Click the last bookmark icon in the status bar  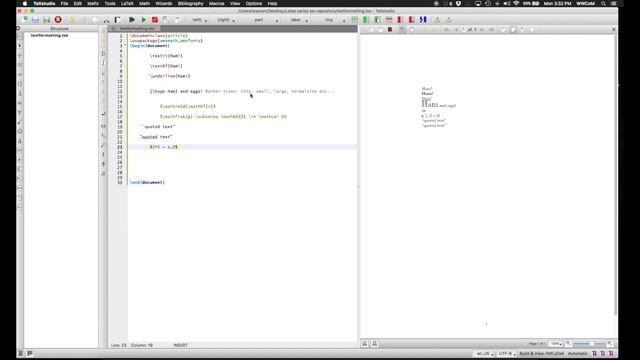coord(611,353)
